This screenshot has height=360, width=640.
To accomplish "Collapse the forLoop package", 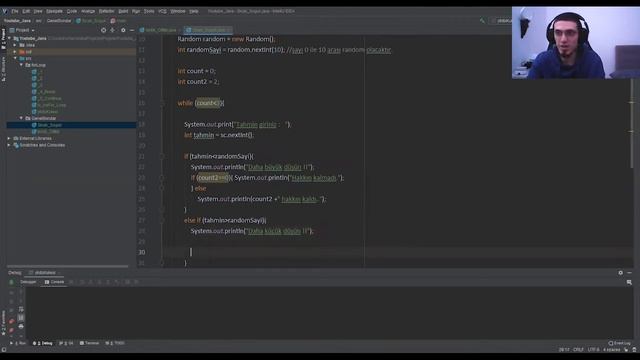I will tap(22, 65).
